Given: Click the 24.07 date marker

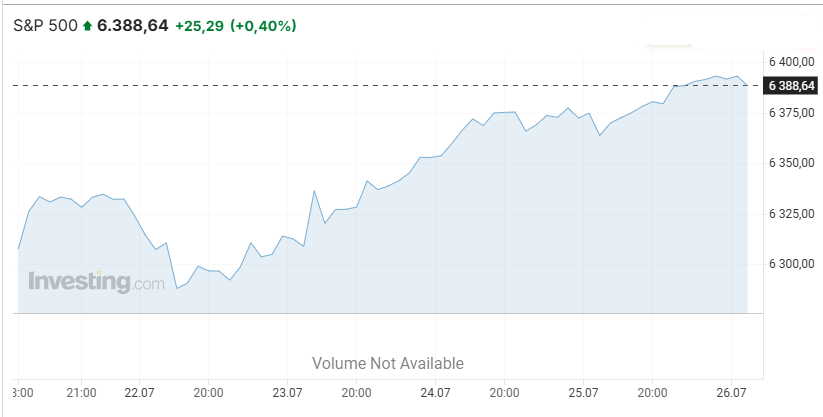Looking at the screenshot, I should tap(435, 393).
